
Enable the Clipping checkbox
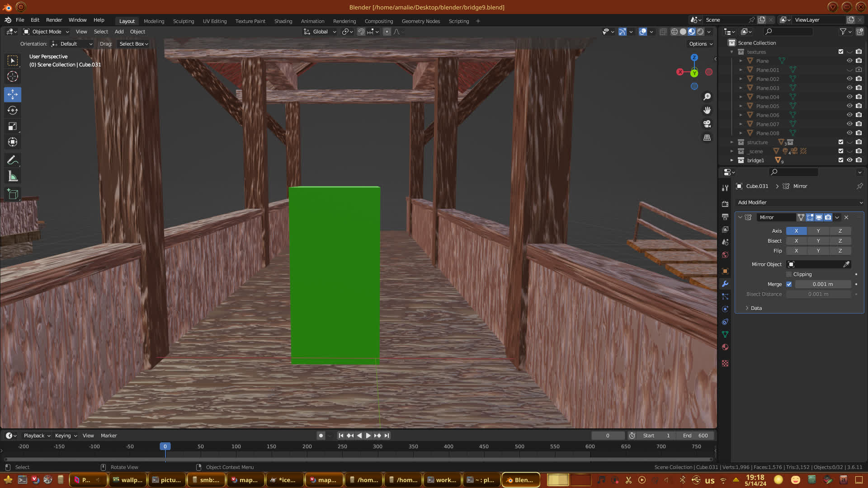point(789,274)
